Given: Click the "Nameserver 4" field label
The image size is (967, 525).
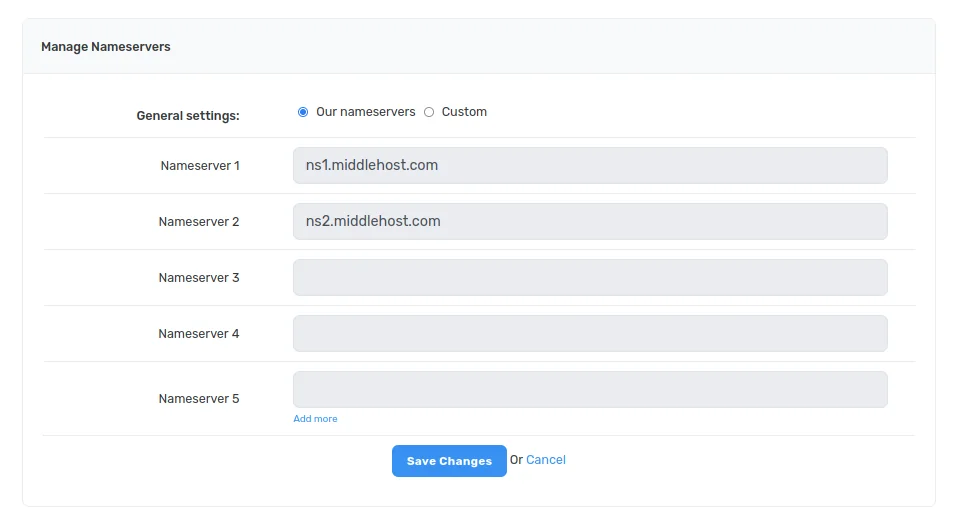Looking at the screenshot, I should [x=199, y=334].
